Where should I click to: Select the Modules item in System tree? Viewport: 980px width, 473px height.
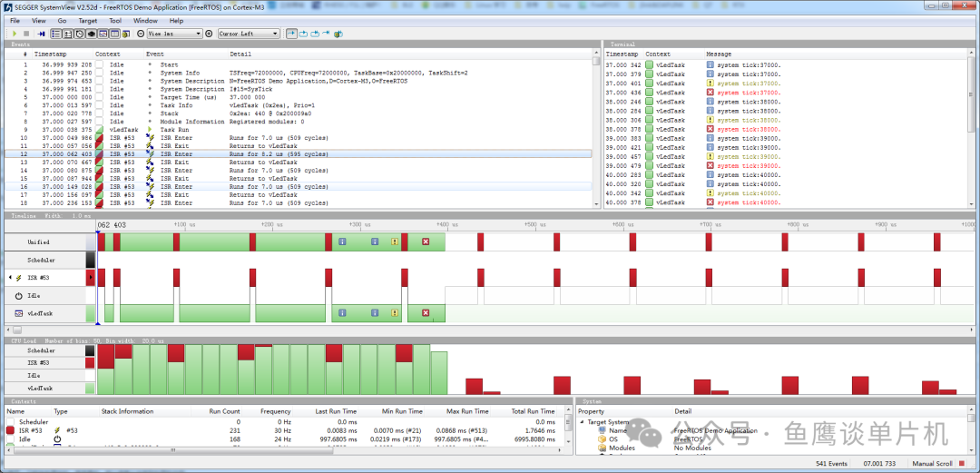[x=622, y=448]
